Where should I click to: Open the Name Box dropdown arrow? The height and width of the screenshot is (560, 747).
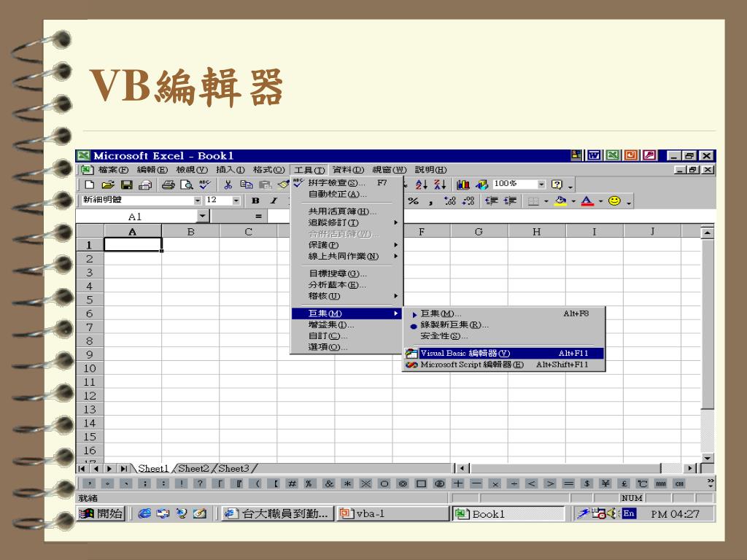203,216
